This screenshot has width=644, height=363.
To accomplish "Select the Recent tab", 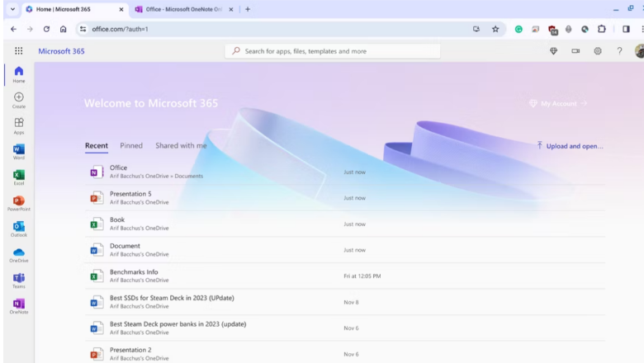I will point(97,145).
